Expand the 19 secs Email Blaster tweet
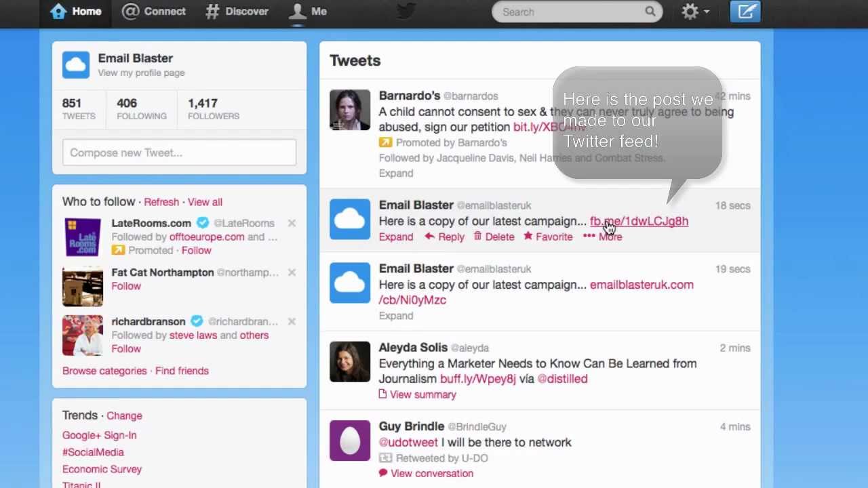The height and width of the screenshot is (488, 868). (395, 316)
